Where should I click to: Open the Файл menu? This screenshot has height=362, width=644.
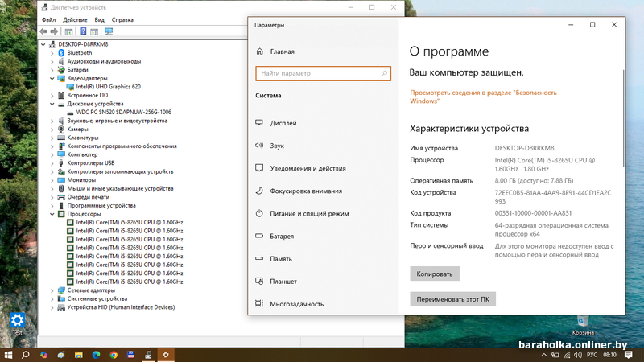click(48, 19)
